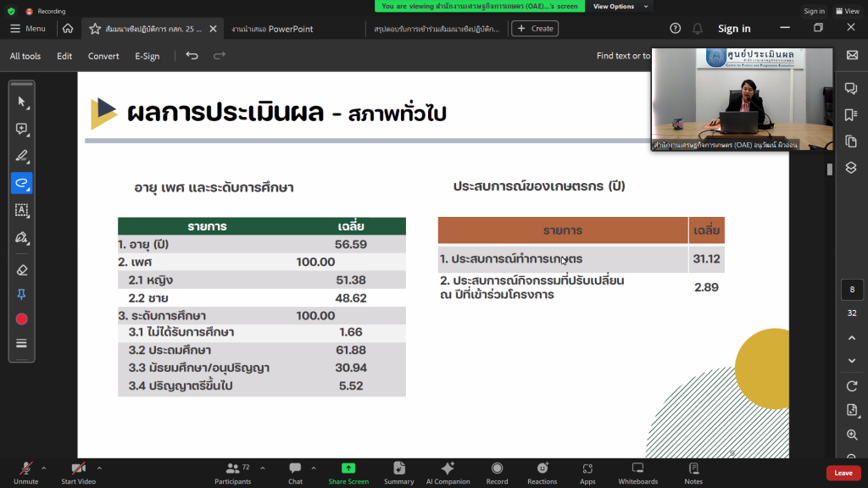Open Zoom Reactions
868x488 pixels.
pos(542,474)
